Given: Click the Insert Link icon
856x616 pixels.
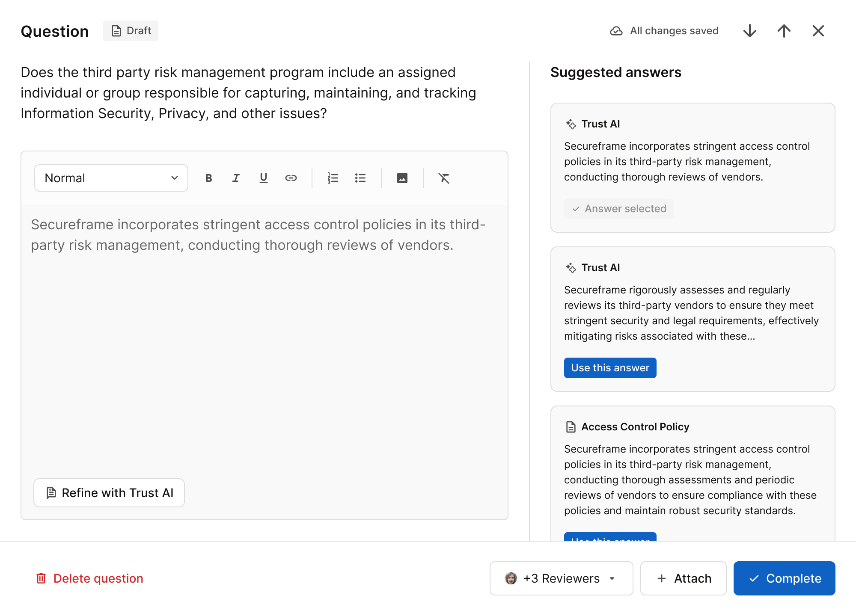Looking at the screenshot, I should 291,178.
